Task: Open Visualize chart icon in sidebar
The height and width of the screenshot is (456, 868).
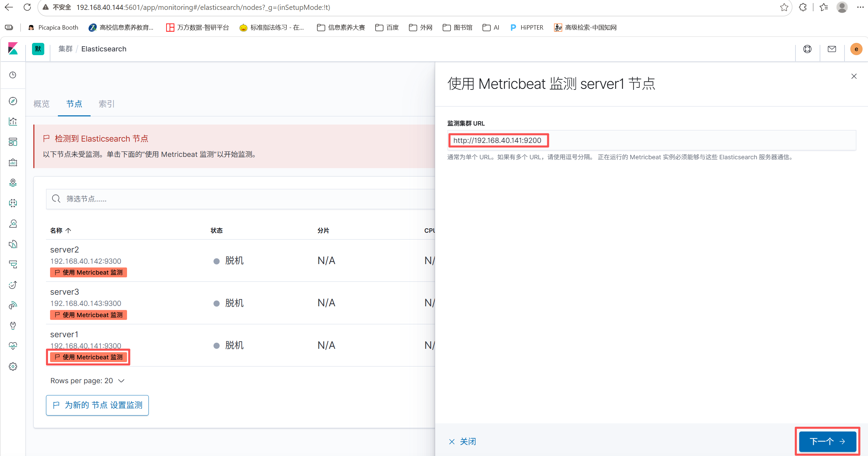Action: 13,121
